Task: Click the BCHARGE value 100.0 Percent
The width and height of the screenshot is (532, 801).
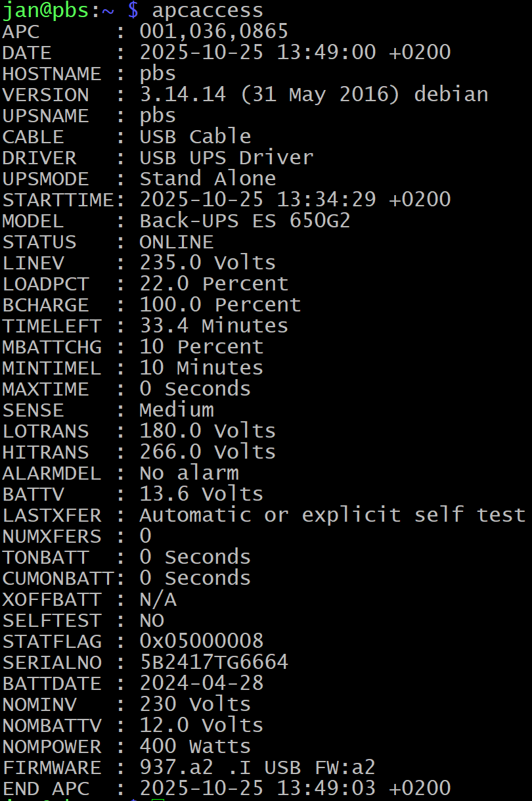Action: pos(220,305)
